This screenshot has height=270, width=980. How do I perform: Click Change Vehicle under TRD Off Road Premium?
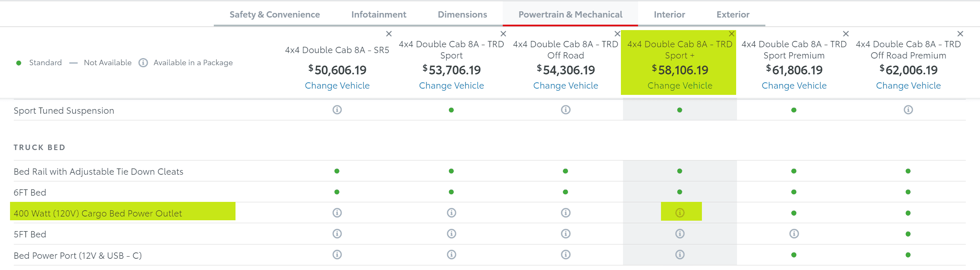click(x=908, y=86)
